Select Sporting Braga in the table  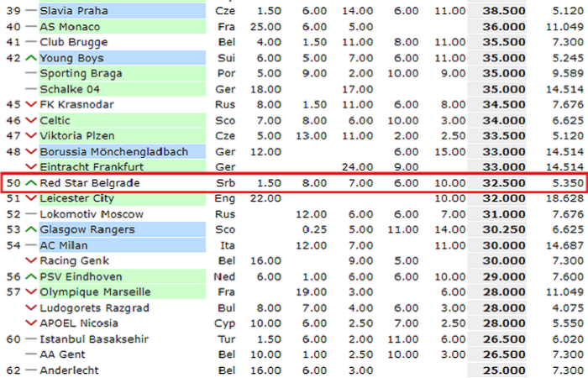pos(81,74)
